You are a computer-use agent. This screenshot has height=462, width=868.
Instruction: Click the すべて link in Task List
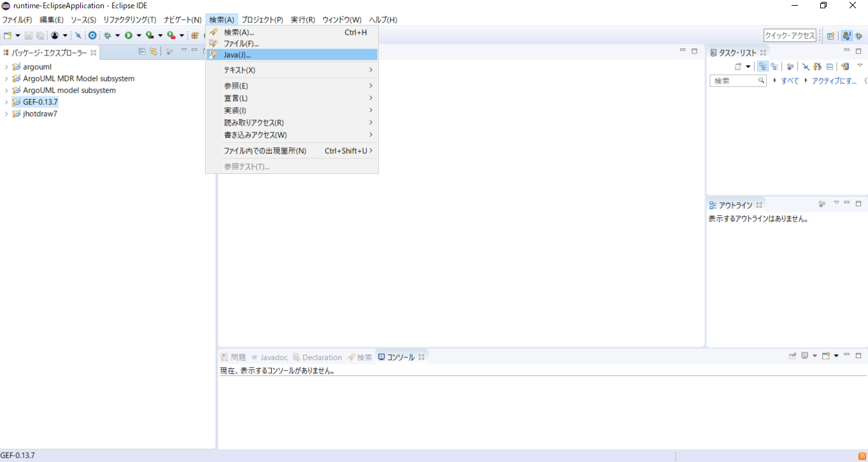pyautogui.click(x=790, y=81)
